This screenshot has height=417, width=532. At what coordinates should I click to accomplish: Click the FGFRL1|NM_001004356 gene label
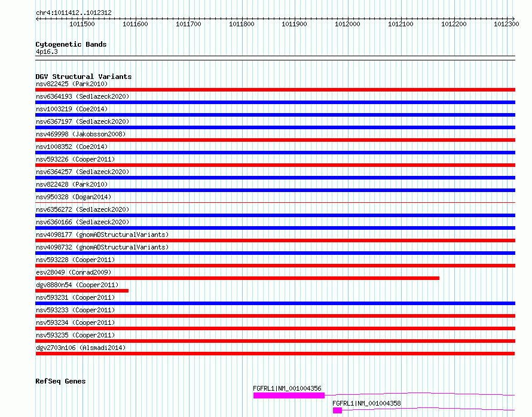(287, 388)
